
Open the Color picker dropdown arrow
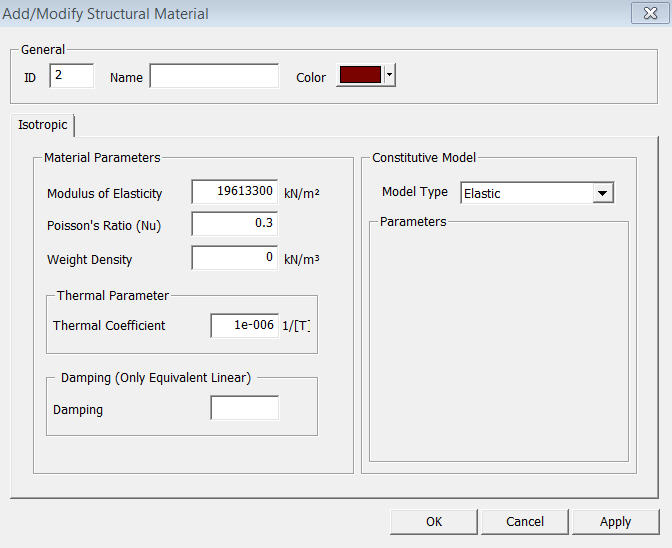[x=390, y=76]
